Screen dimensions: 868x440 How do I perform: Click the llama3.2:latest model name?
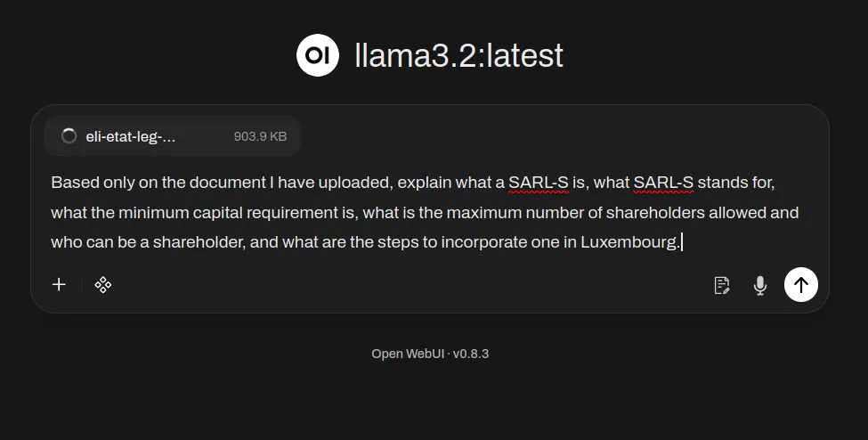click(x=458, y=55)
